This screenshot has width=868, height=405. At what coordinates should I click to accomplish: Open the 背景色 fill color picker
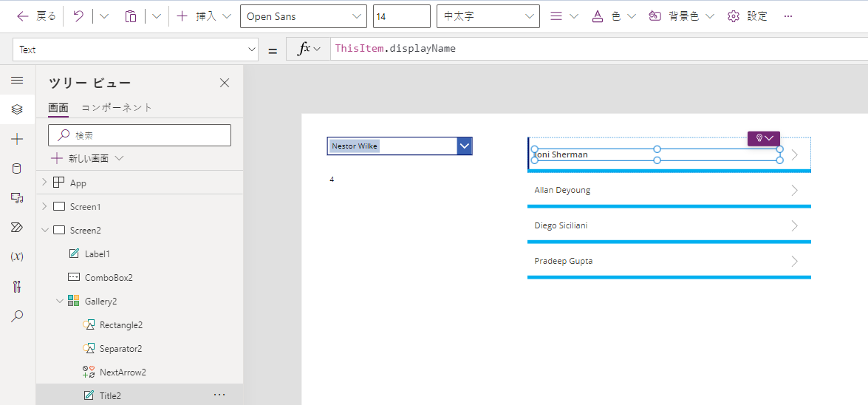[681, 16]
